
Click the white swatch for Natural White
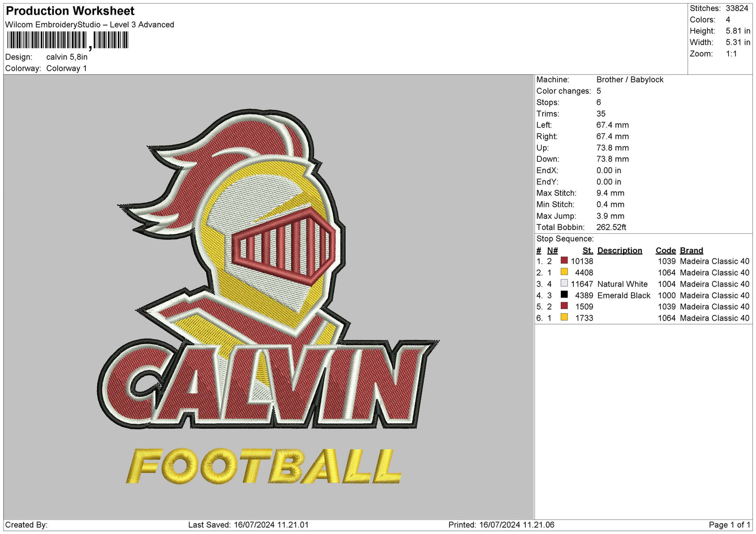(564, 283)
